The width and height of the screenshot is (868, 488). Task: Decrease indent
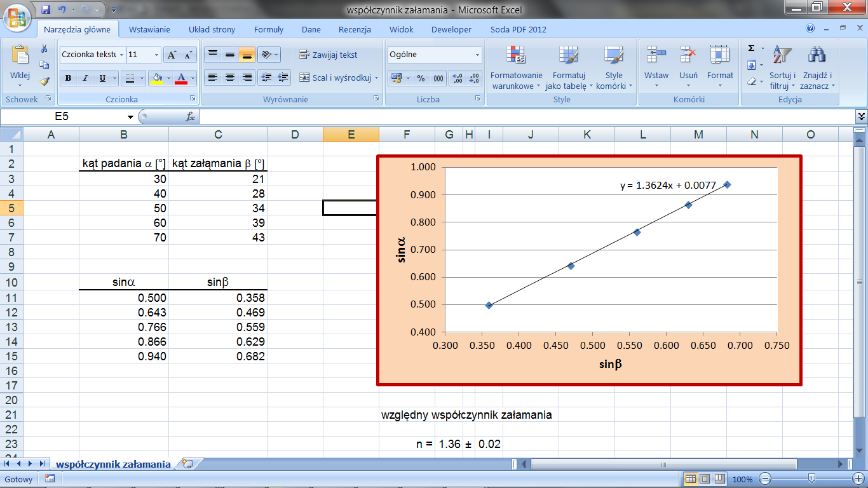(x=267, y=78)
